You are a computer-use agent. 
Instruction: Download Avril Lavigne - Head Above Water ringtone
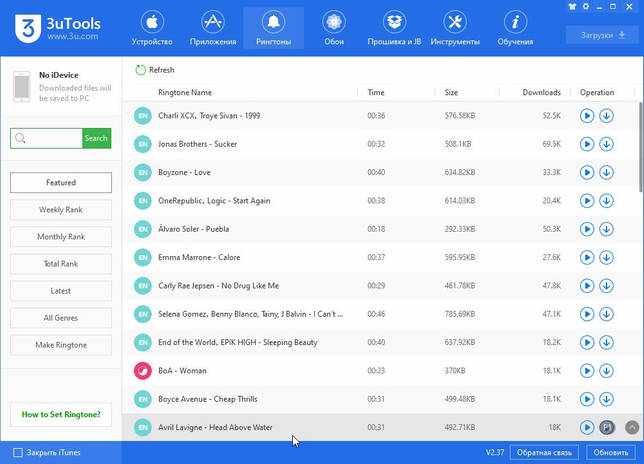[606, 427]
